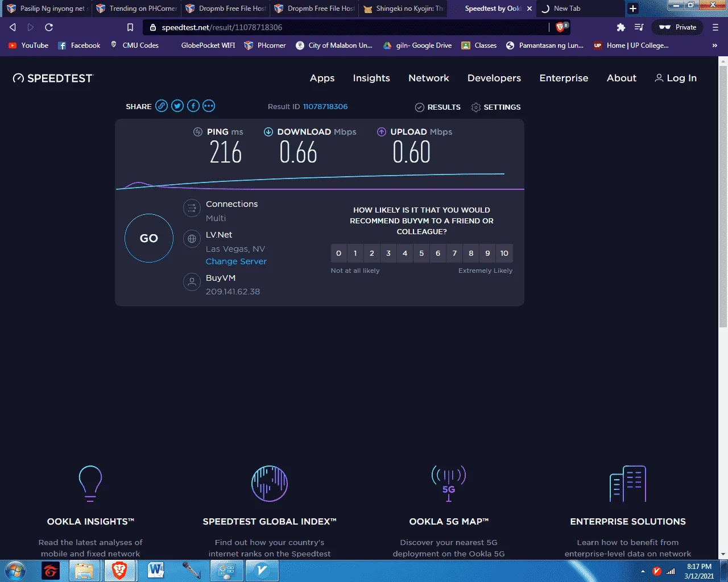Close the Speedtest by Ookla tab

tap(530, 9)
